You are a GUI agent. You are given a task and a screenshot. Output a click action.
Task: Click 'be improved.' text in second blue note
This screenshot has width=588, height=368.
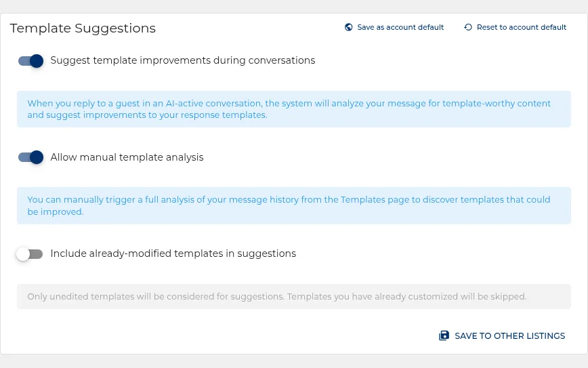(x=56, y=211)
